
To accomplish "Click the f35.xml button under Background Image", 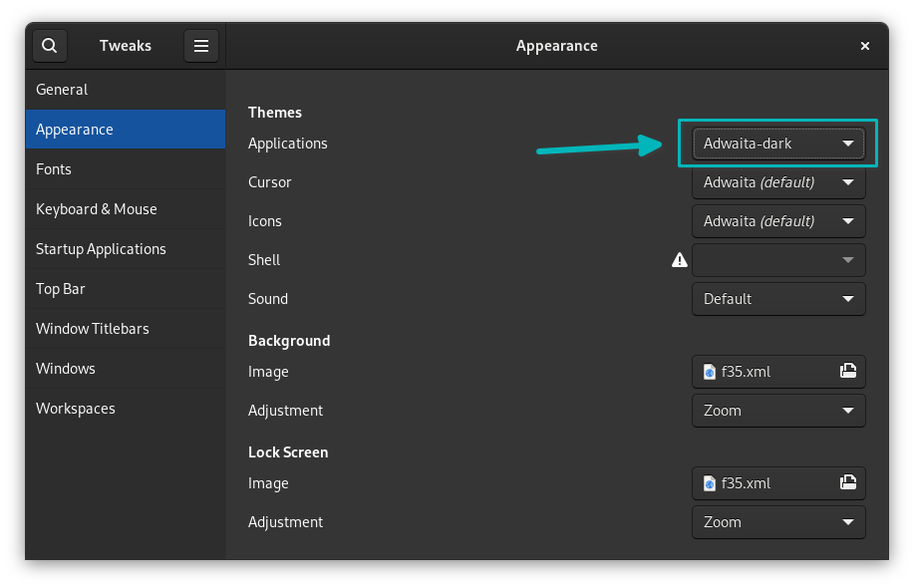I will [x=767, y=371].
